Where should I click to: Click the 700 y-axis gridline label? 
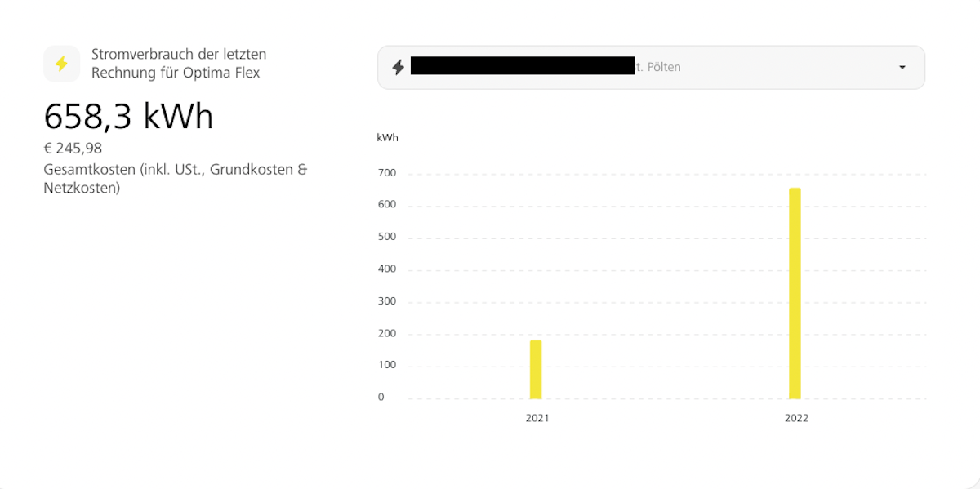[x=386, y=173]
